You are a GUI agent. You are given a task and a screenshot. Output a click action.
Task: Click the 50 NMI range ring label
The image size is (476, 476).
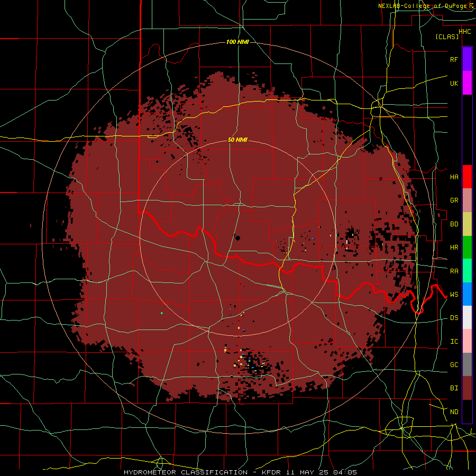coord(237,140)
